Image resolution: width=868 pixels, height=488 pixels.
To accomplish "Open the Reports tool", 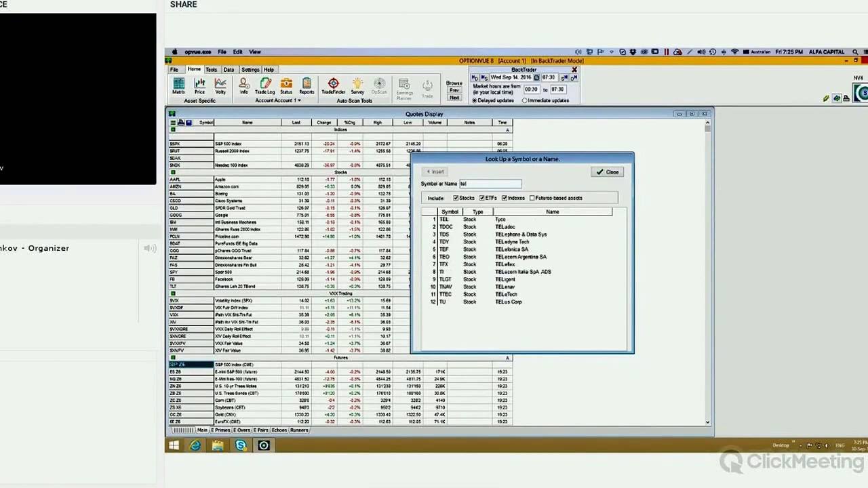I will click(x=307, y=86).
